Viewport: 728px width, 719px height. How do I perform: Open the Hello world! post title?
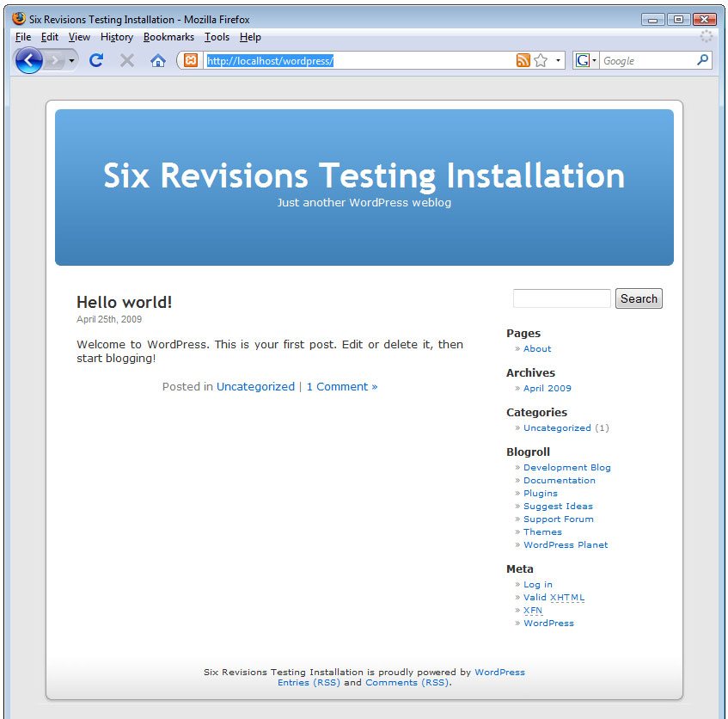125,302
